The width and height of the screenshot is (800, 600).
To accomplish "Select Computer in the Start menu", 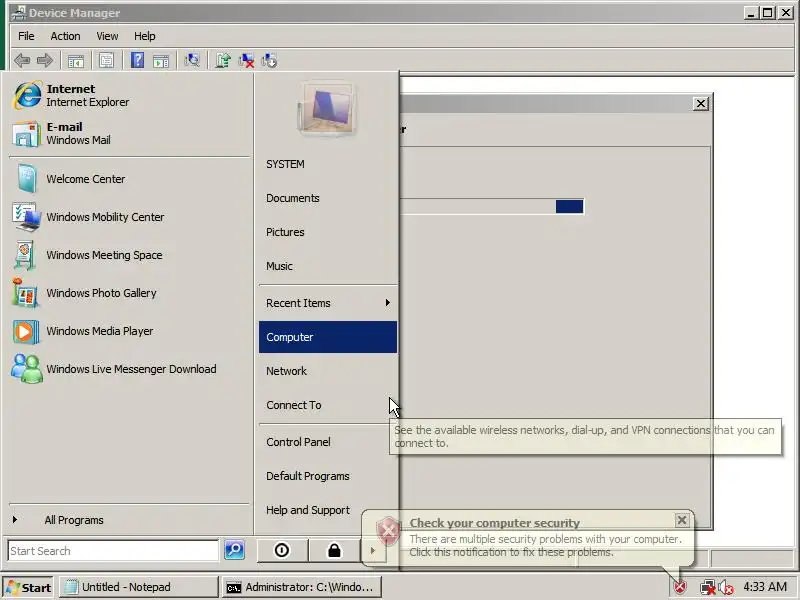I will pyautogui.click(x=328, y=337).
